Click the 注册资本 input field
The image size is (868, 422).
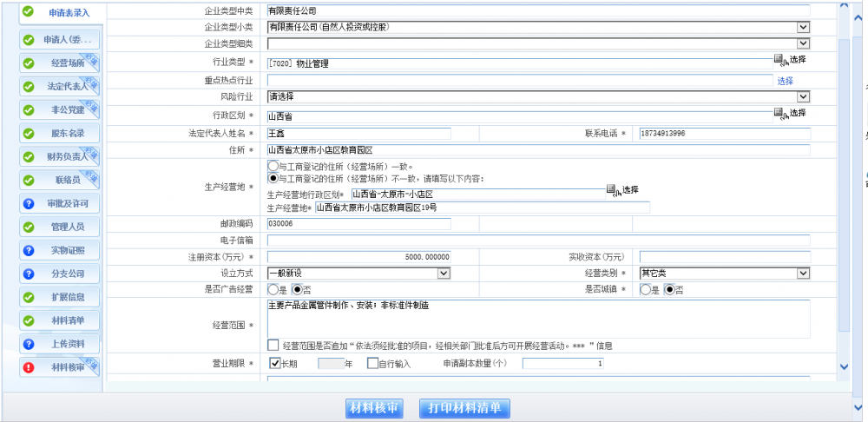point(359,257)
